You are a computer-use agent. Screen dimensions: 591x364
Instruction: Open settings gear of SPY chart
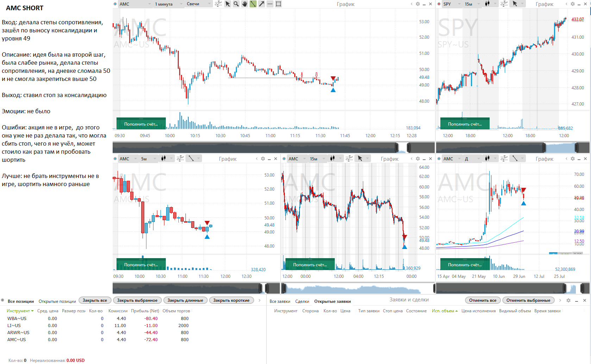tap(573, 4)
